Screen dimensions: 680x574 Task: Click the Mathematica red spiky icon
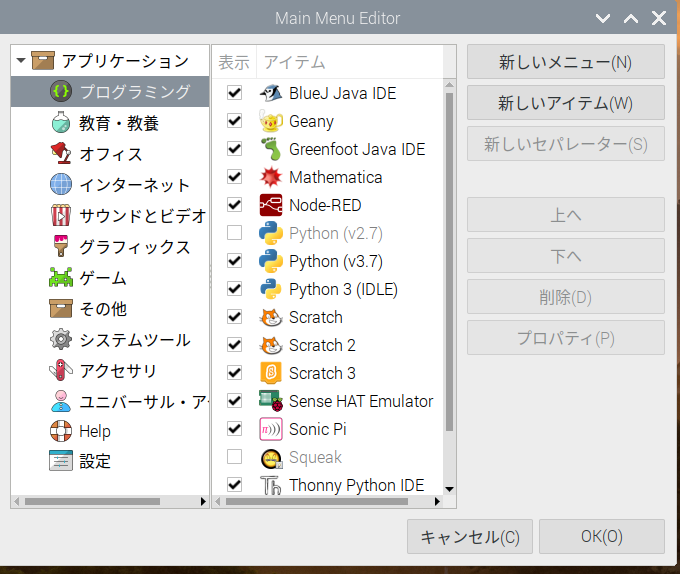(x=271, y=177)
